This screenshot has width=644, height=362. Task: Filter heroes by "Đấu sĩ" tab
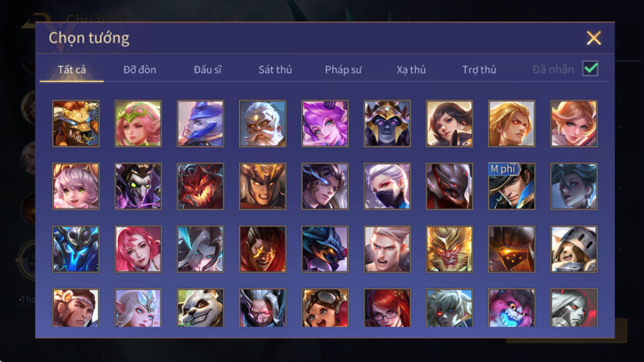tap(208, 70)
